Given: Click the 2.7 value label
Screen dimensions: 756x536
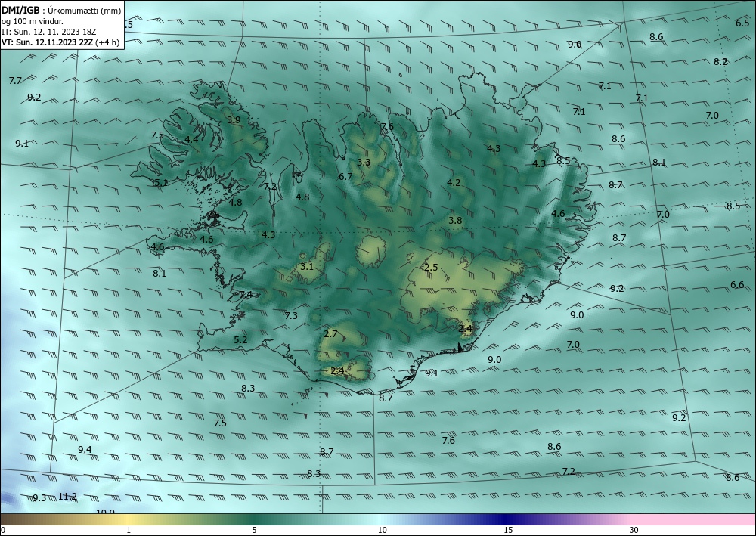Looking at the screenshot, I should point(330,333).
